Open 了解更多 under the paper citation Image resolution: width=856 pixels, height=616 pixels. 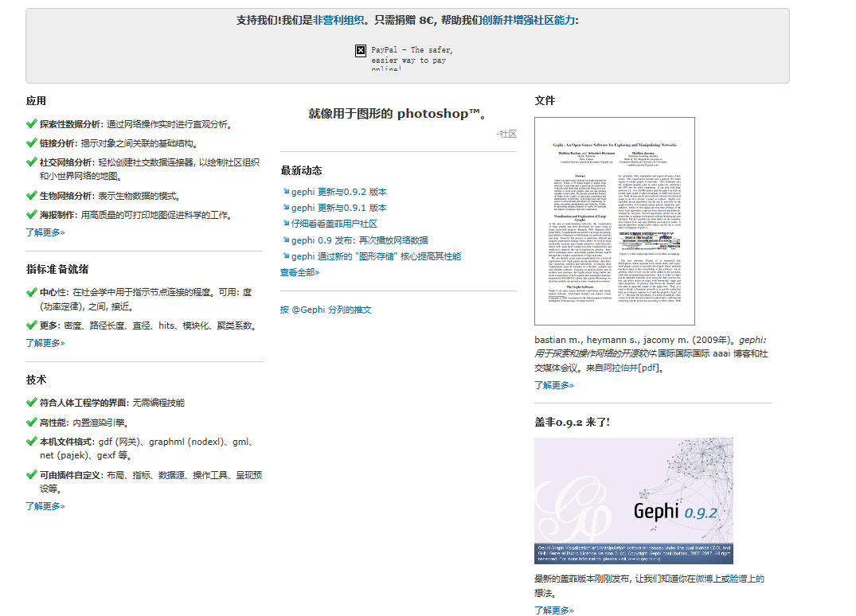pos(554,385)
